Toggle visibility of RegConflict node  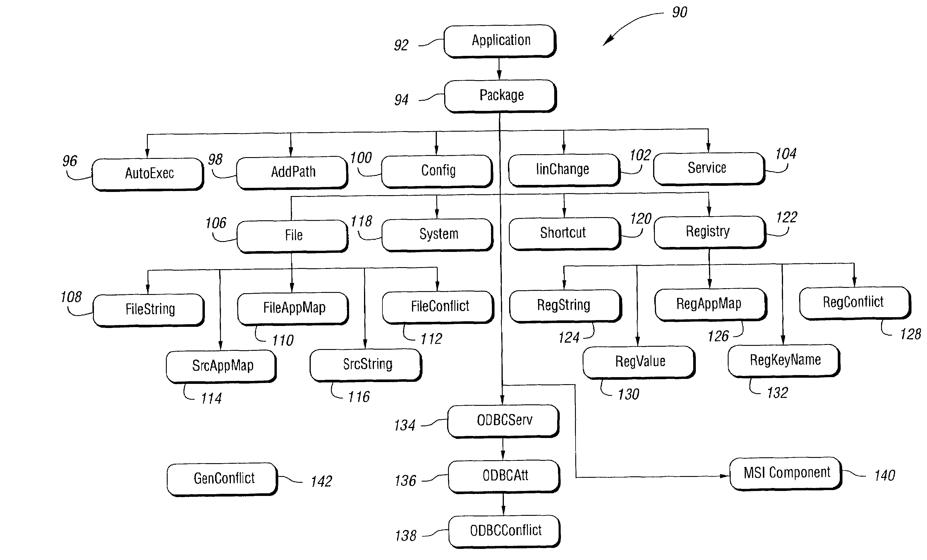tap(855, 298)
